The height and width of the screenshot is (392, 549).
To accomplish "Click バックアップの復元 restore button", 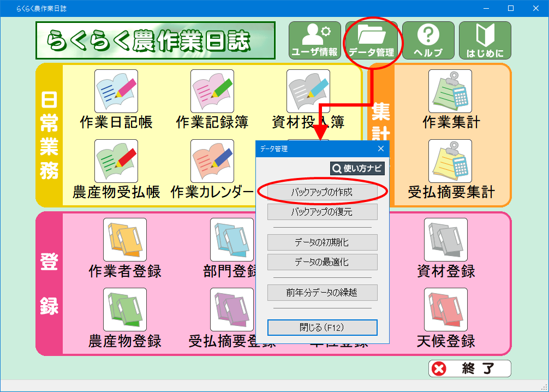I will pos(322,212).
